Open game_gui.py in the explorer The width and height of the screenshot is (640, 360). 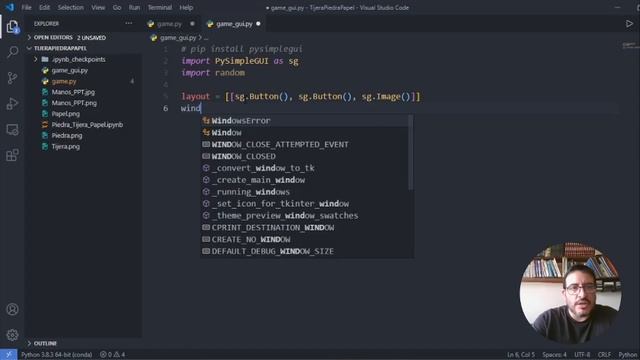[x=69, y=70]
